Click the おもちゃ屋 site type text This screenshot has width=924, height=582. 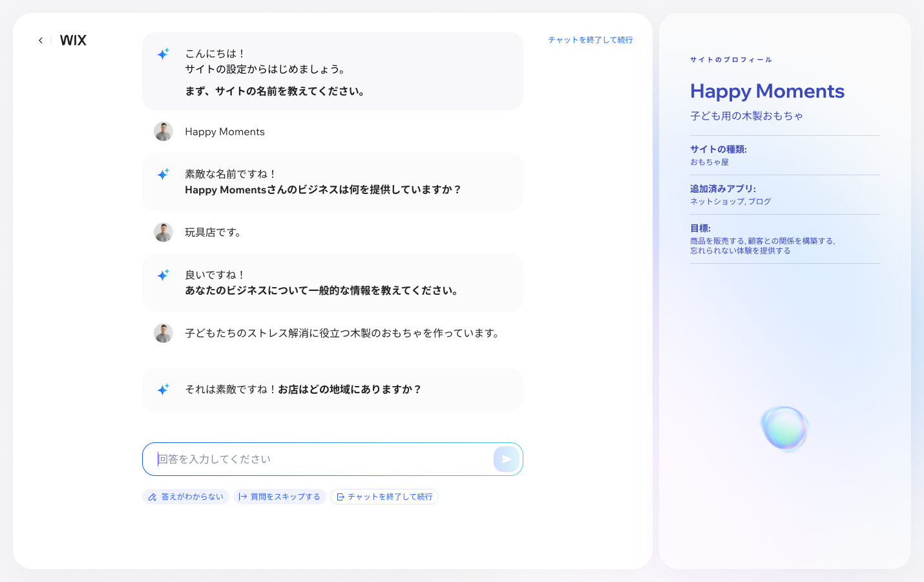click(709, 162)
